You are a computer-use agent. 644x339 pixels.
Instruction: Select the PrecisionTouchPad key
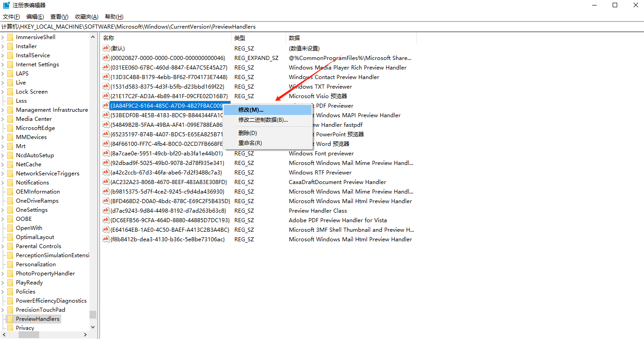(x=40, y=310)
